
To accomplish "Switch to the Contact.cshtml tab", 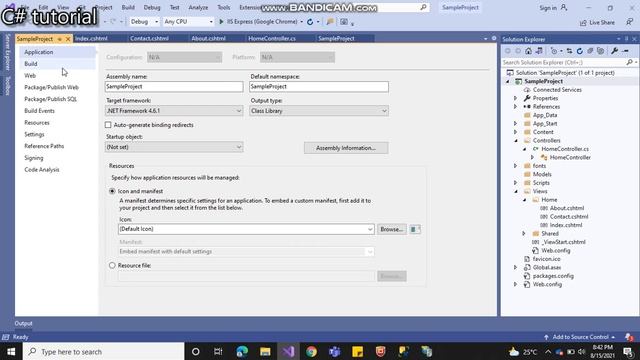I will [x=149, y=38].
